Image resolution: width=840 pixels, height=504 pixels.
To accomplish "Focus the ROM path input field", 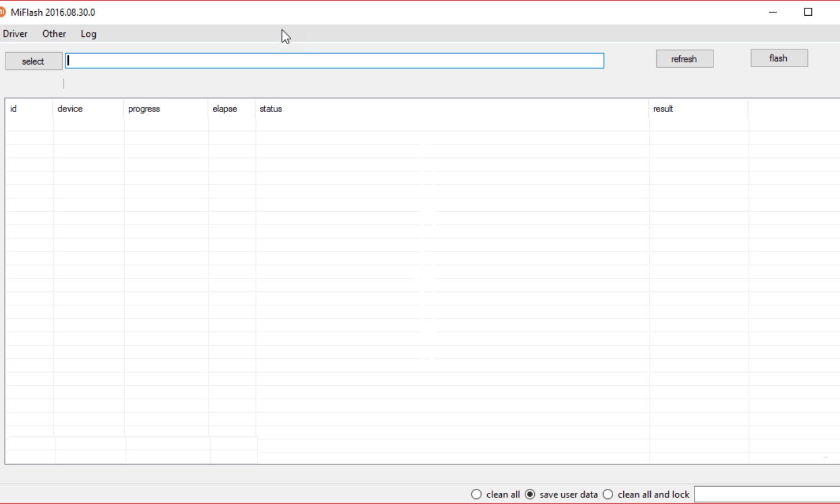I will [x=334, y=60].
